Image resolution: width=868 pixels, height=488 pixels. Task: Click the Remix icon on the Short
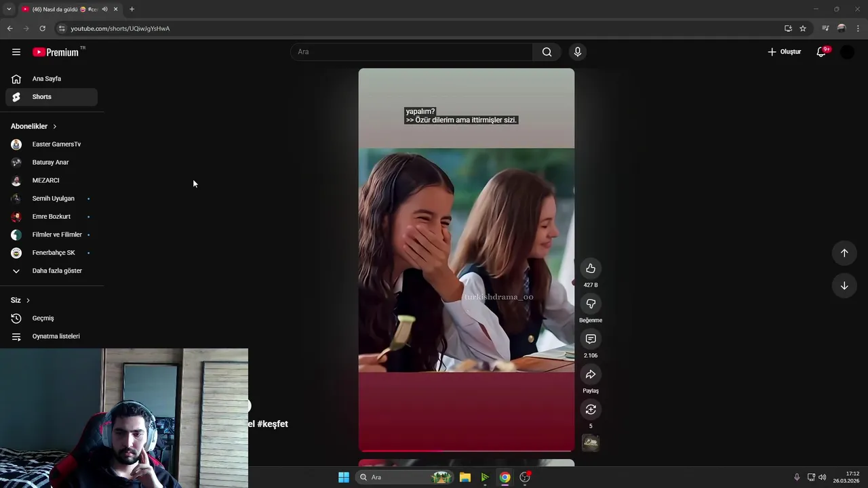click(x=591, y=409)
